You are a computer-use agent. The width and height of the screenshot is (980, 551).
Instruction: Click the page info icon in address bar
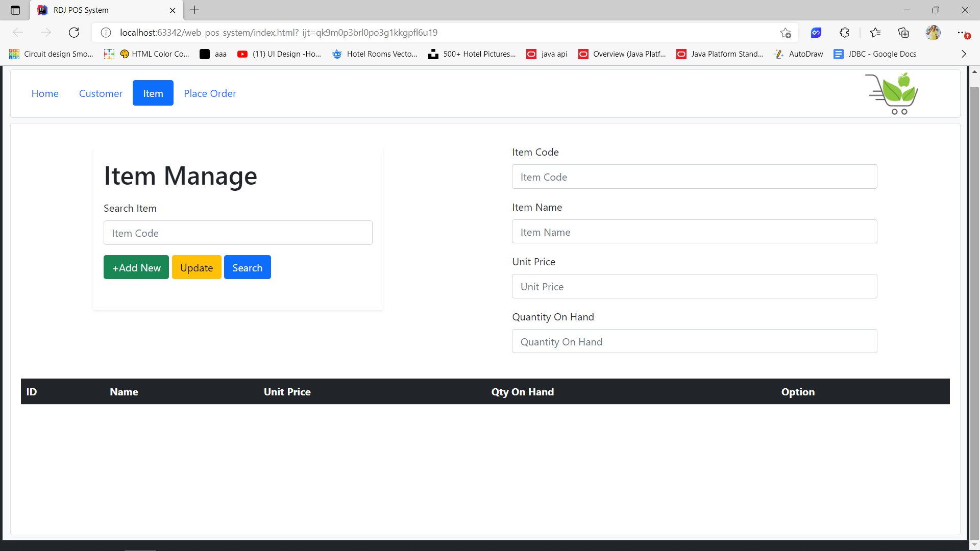(x=106, y=32)
